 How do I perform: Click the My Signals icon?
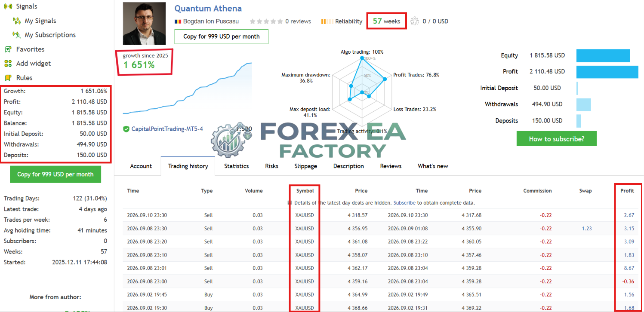(x=17, y=21)
